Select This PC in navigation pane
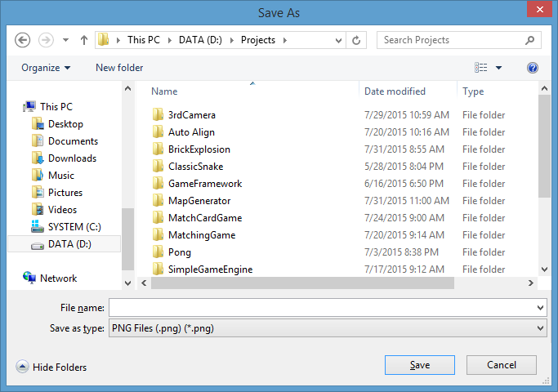The width and height of the screenshot is (558, 392). click(x=56, y=107)
